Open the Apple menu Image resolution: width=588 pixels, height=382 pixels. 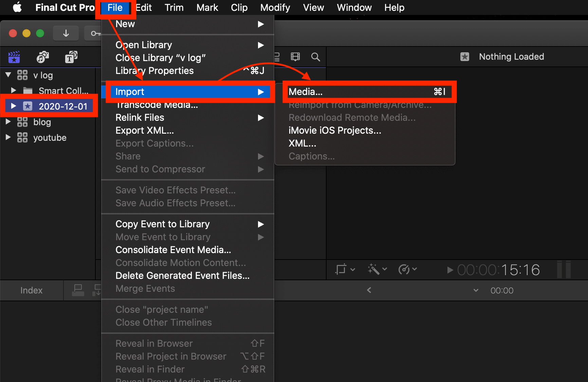click(x=17, y=7)
